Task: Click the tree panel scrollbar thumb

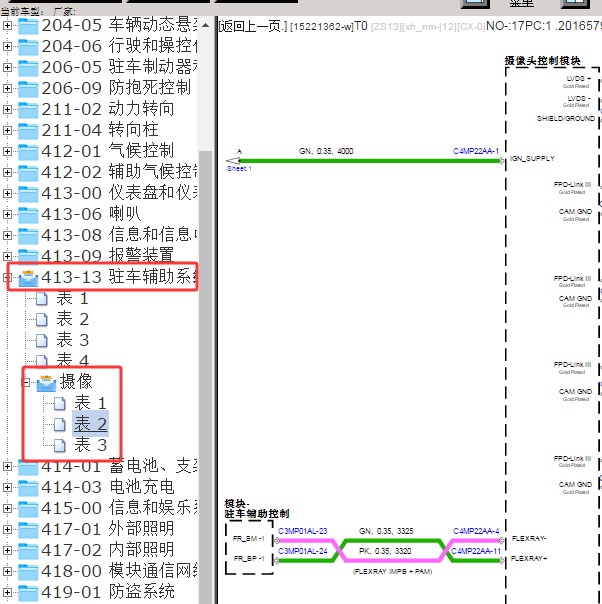Action: (205, 376)
